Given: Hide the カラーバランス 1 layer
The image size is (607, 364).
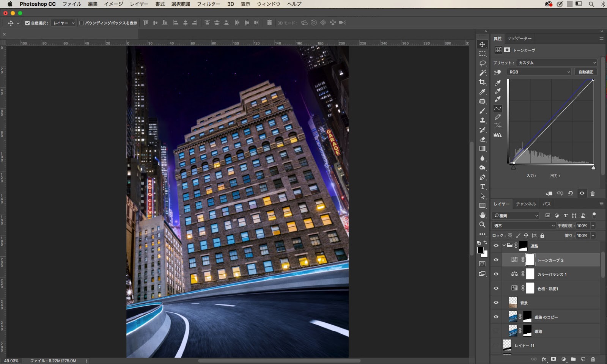Looking at the screenshot, I should (x=496, y=274).
